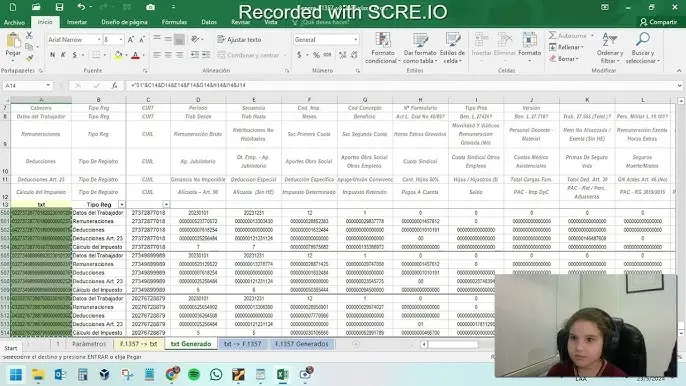Screen dimensions: 686x386
Task: Click the camera icon in quick access toolbar
Action: click(150, 7)
